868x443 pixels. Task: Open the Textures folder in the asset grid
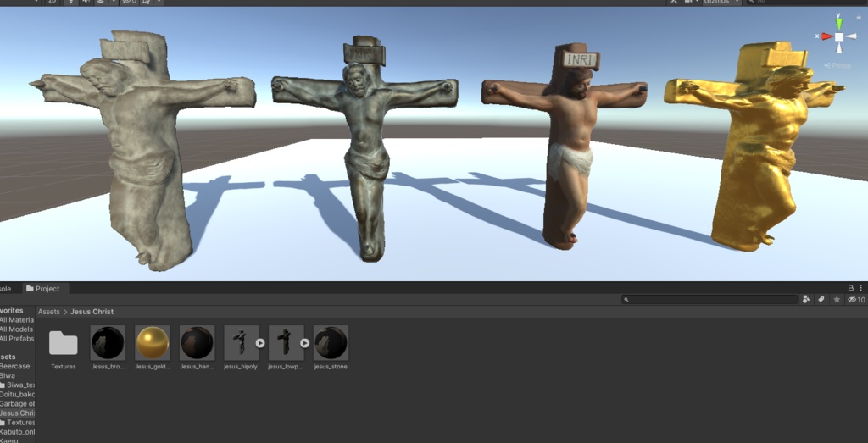click(63, 343)
